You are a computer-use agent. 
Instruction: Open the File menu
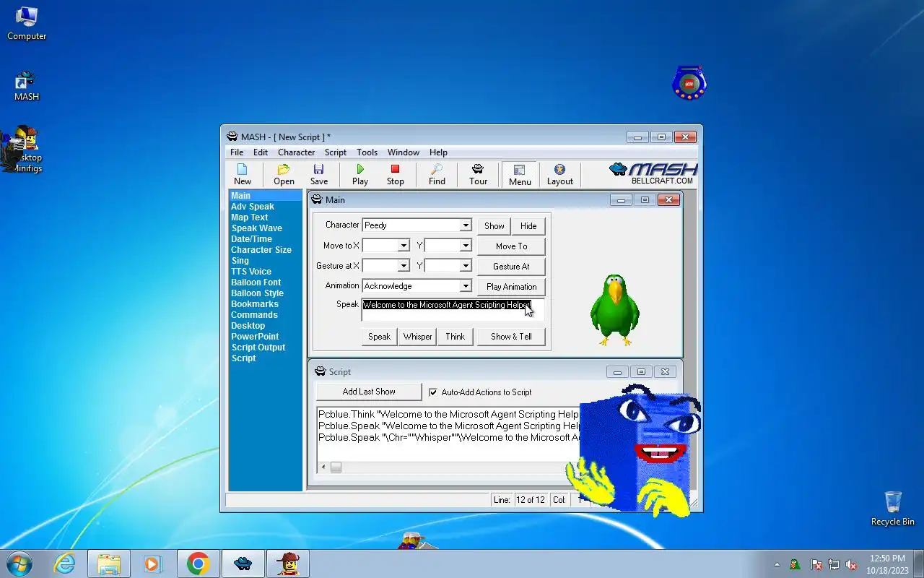(237, 152)
